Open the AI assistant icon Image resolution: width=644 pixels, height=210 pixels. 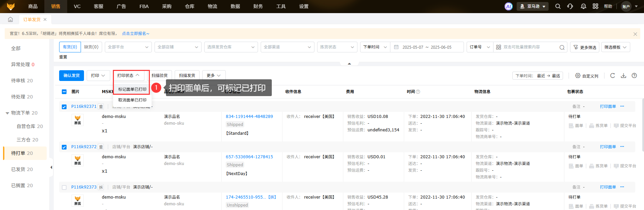[509, 6]
